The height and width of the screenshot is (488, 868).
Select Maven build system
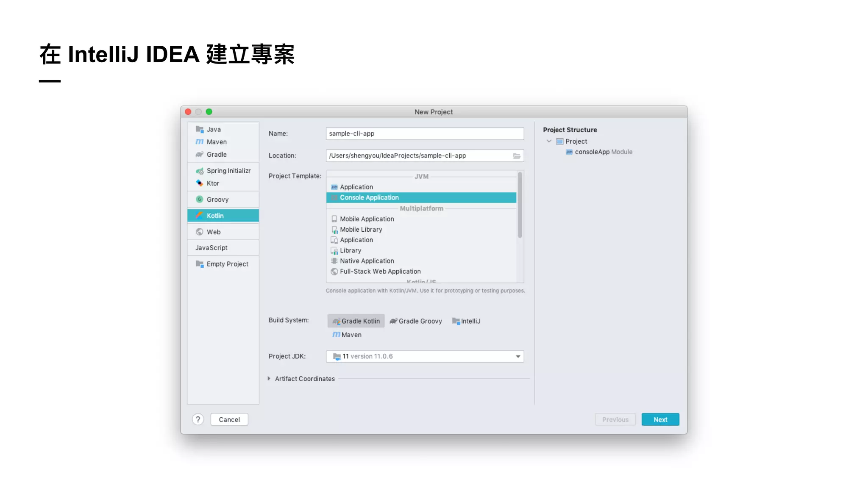pyautogui.click(x=347, y=335)
